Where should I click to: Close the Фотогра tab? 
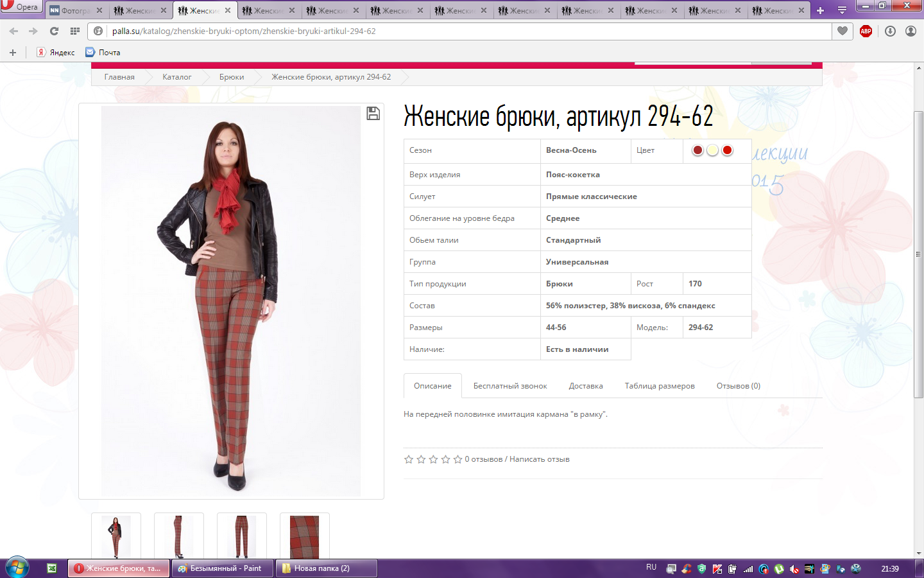point(99,10)
